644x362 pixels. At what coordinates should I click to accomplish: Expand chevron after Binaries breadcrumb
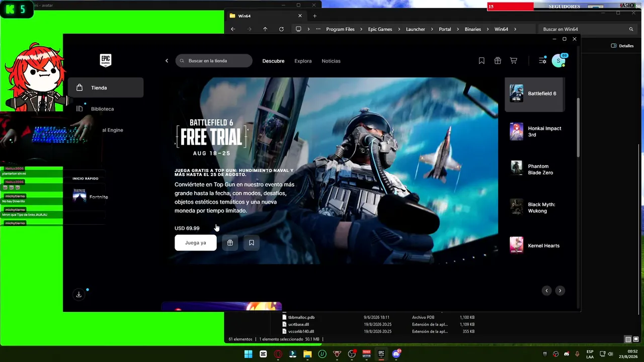point(487,29)
